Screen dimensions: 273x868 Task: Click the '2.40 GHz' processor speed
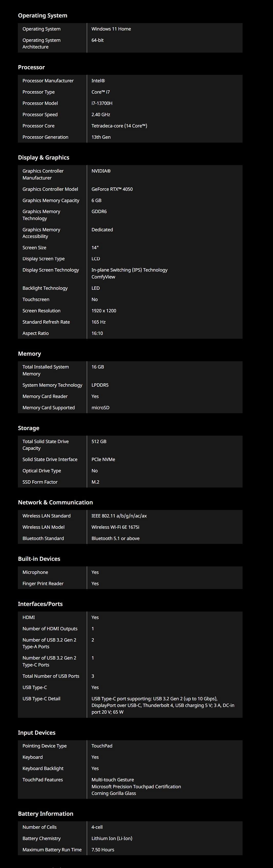click(x=101, y=115)
